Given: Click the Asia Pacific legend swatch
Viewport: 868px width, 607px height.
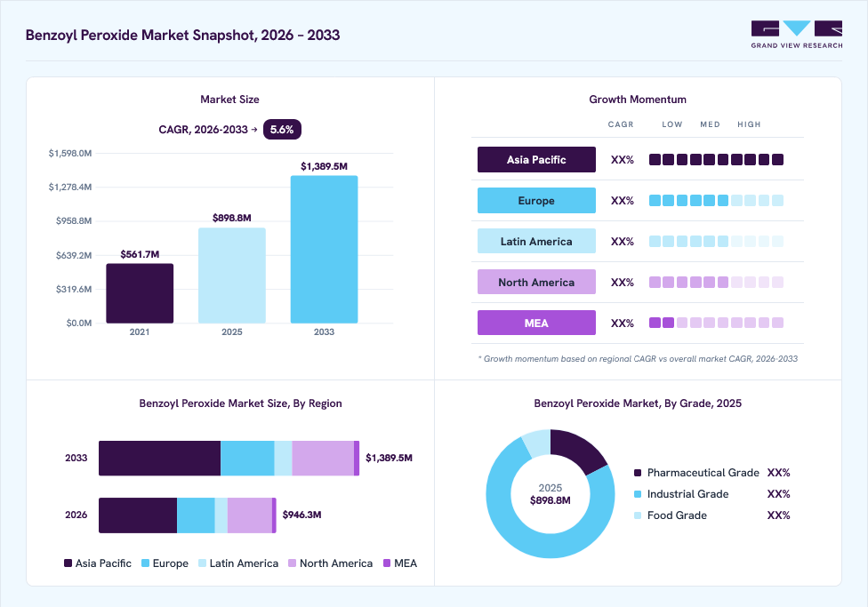Looking at the screenshot, I should 68,563.
